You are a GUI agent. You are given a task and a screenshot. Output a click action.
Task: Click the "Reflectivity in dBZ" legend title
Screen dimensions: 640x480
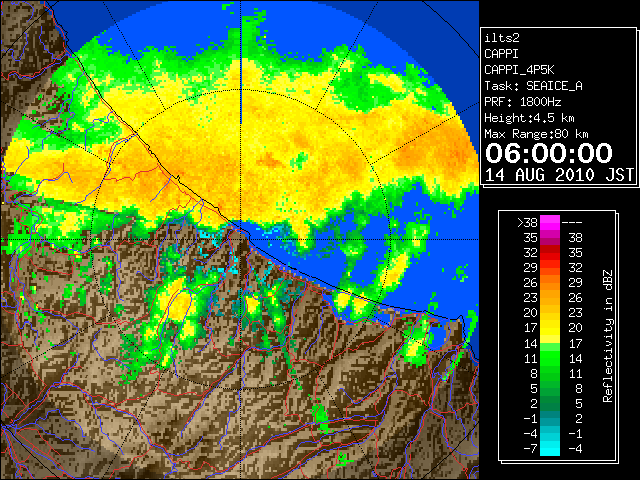[x=608, y=336]
